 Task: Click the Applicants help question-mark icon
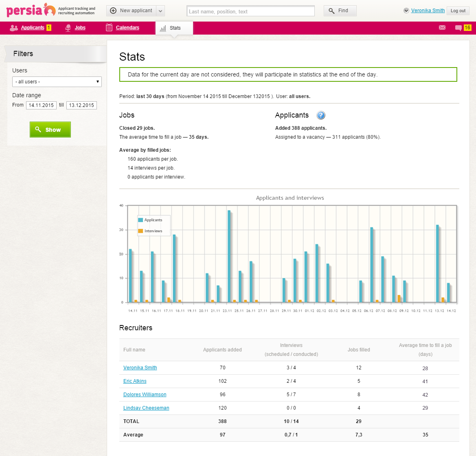pyautogui.click(x=320, y=115)
